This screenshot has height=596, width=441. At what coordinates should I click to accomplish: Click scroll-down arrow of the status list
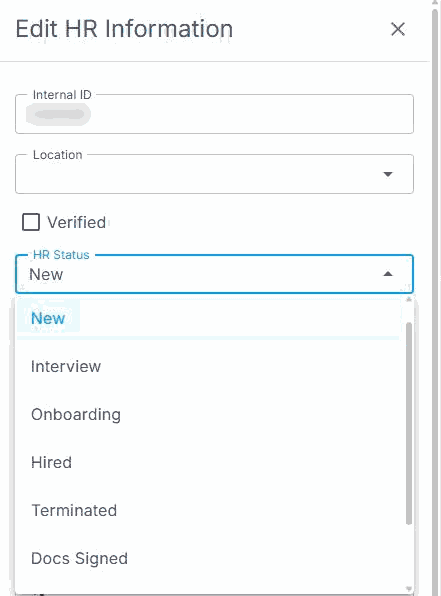tap(409, 589)
